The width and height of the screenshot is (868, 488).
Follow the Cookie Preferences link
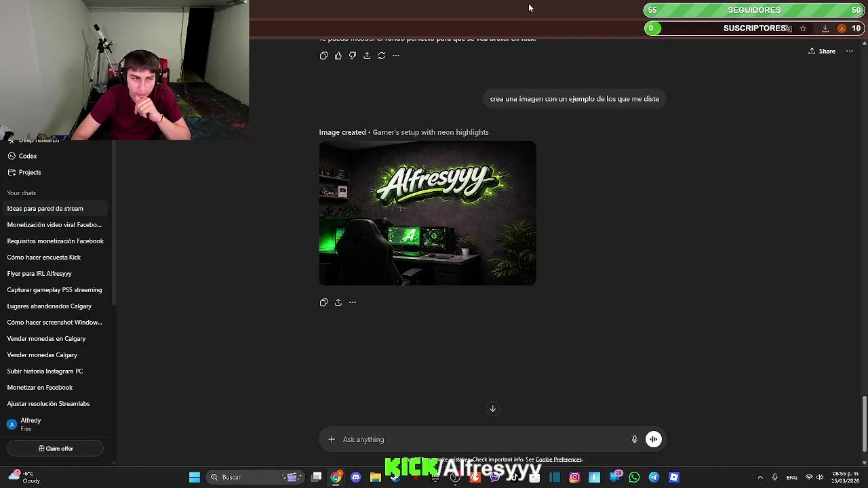coord(559,460)
